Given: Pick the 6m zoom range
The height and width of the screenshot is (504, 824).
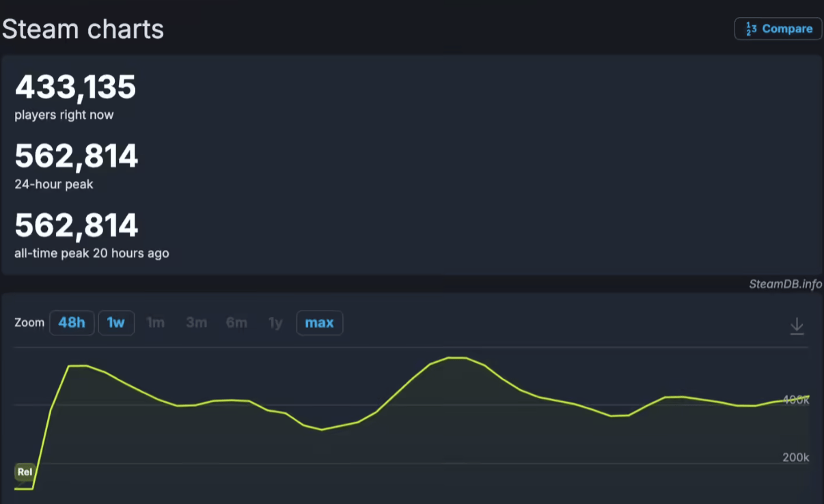Looking at the screenshot, I should (236, 323).
